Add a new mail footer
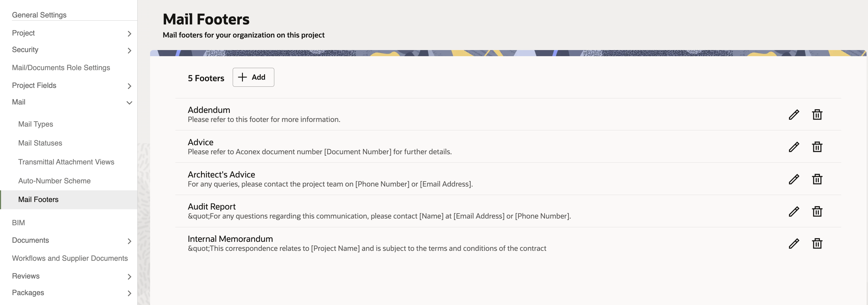Screen dimensions: 868x305 (x=253, y=77)
